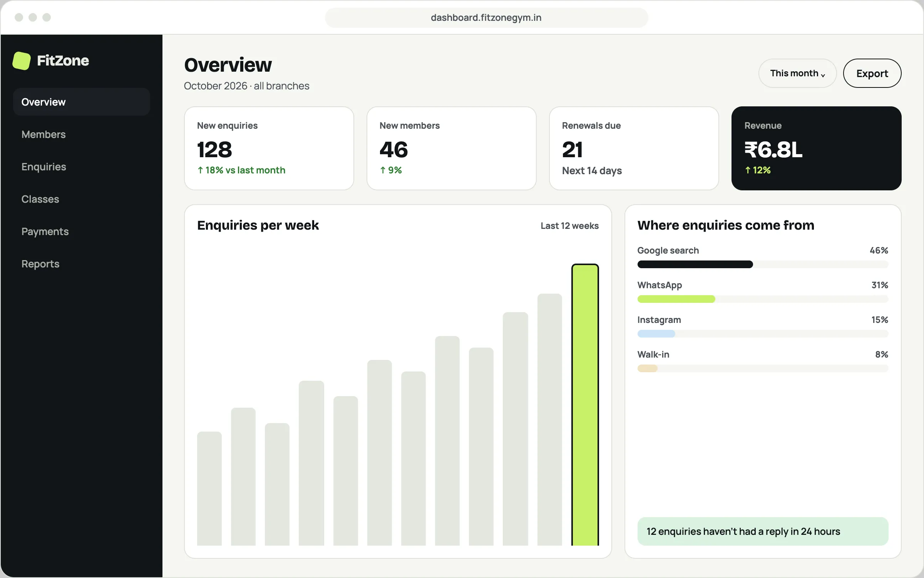Expand the This month dropdown
This screenshot has width=924, height=578.
coord(797,73)
